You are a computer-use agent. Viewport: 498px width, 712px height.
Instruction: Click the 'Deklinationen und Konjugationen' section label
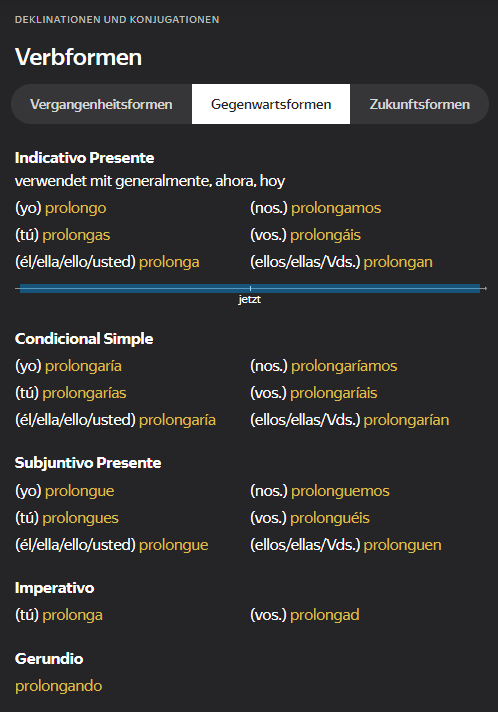117,20
